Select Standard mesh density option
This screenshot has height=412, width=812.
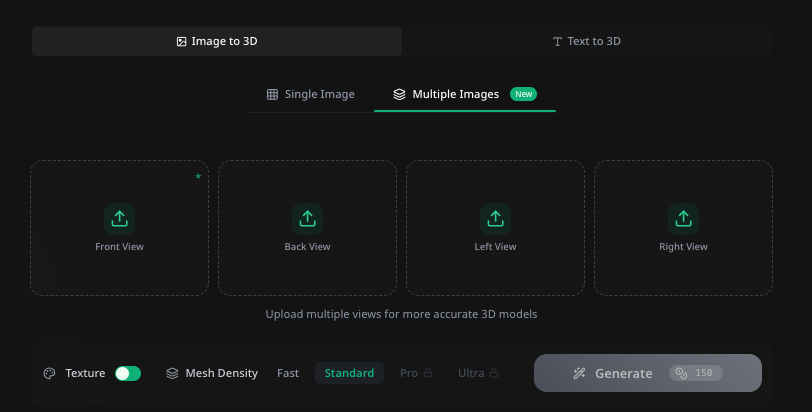click(349, 373)
